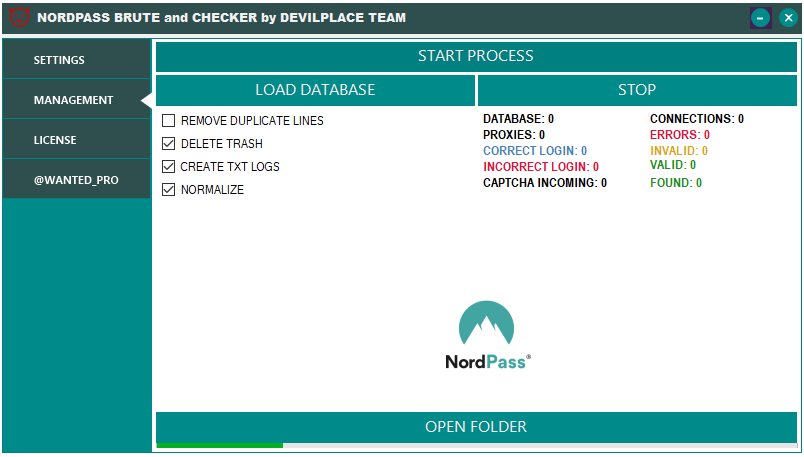Click the "FOUND: 0" counter

pos(676,183)
